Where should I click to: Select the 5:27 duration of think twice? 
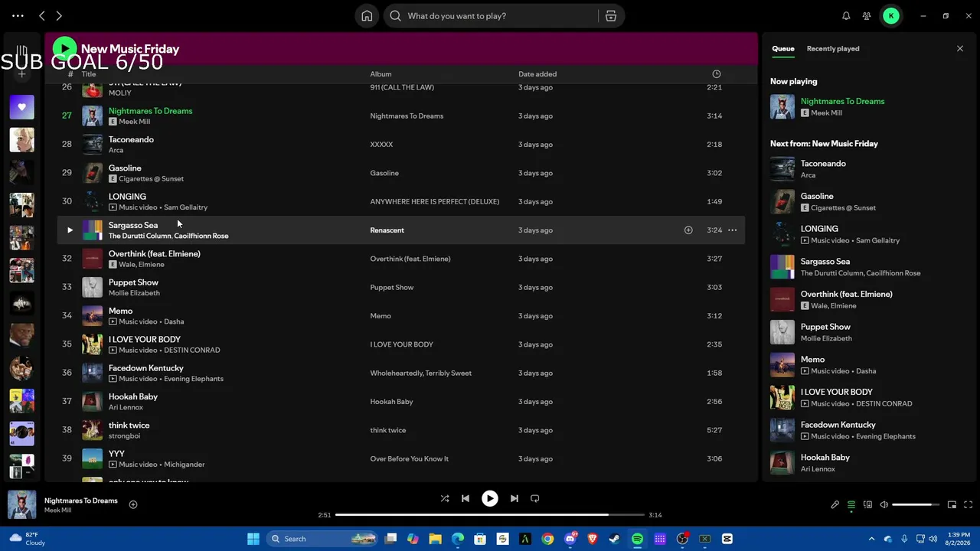(714, 430)
